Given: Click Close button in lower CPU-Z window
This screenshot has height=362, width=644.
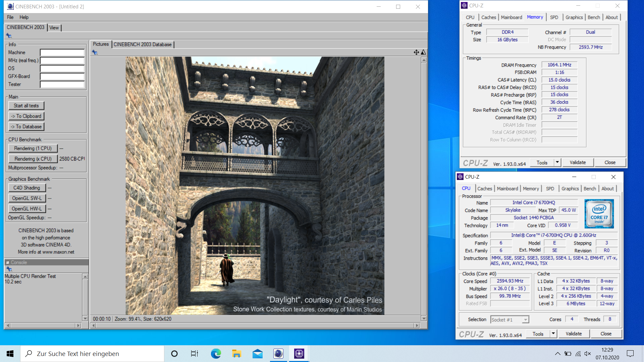Looking at the screenshot, I should [x=606, y=334].
